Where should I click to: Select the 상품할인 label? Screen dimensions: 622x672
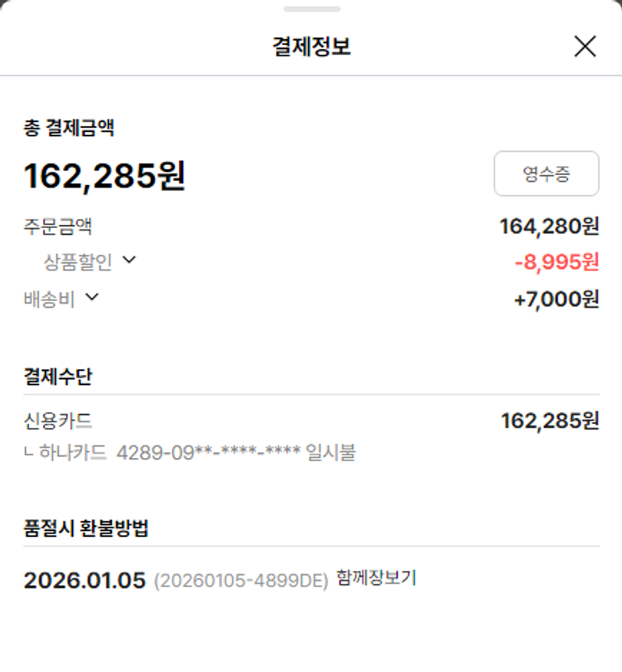(77, 262)
